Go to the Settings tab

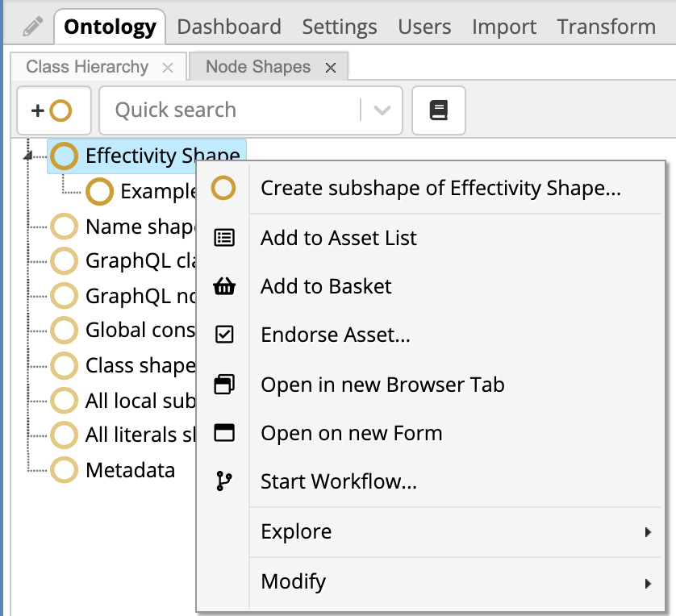(x=340, y=27)
